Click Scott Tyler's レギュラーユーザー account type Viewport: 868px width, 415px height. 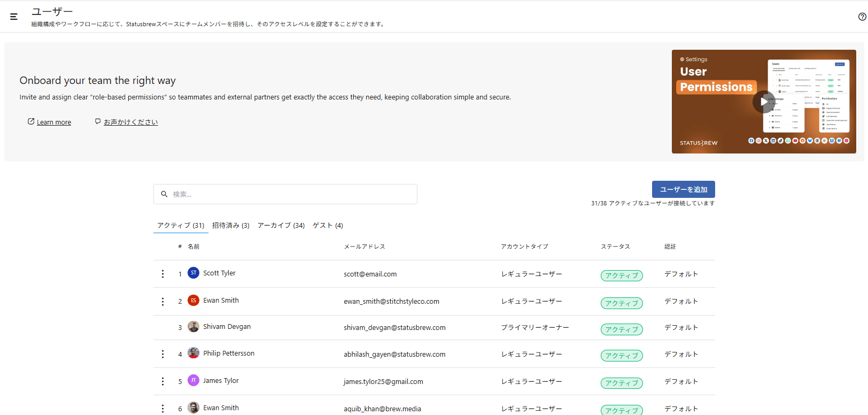pos(532,274)
